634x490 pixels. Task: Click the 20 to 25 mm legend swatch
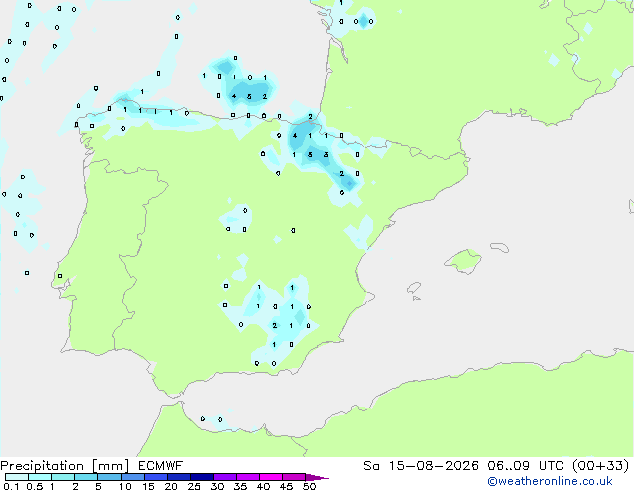[x=178, y=477]
